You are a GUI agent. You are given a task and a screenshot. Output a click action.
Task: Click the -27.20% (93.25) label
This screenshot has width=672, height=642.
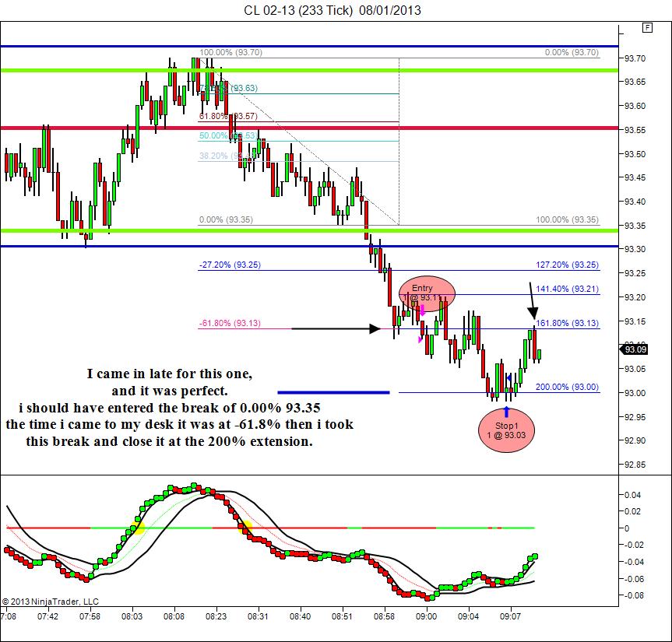230,265
